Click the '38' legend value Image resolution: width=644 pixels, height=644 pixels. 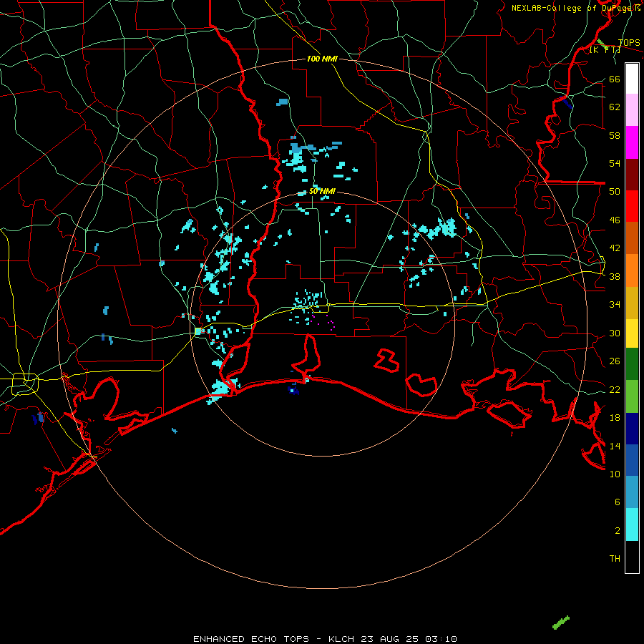[x=615, y=277]
